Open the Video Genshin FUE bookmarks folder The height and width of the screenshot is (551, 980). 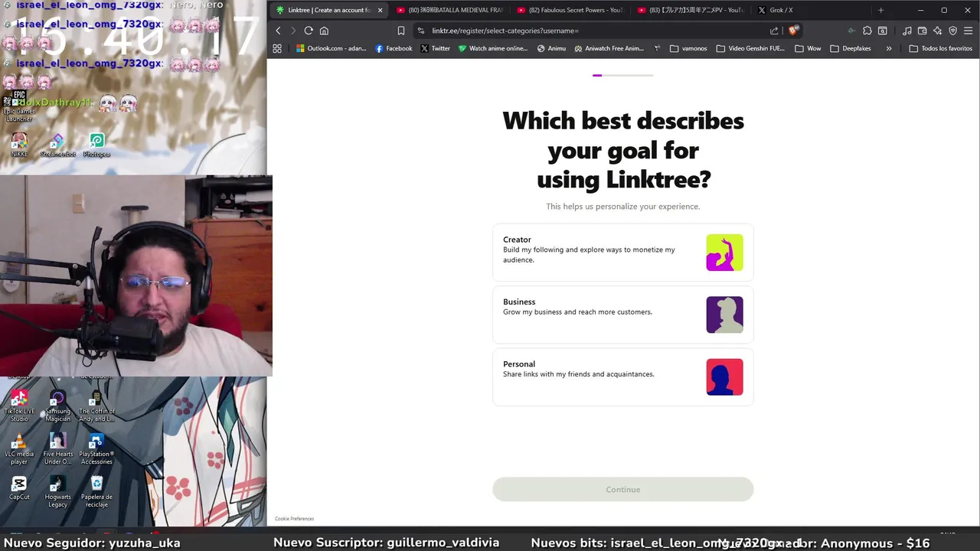tap(750, 48)
